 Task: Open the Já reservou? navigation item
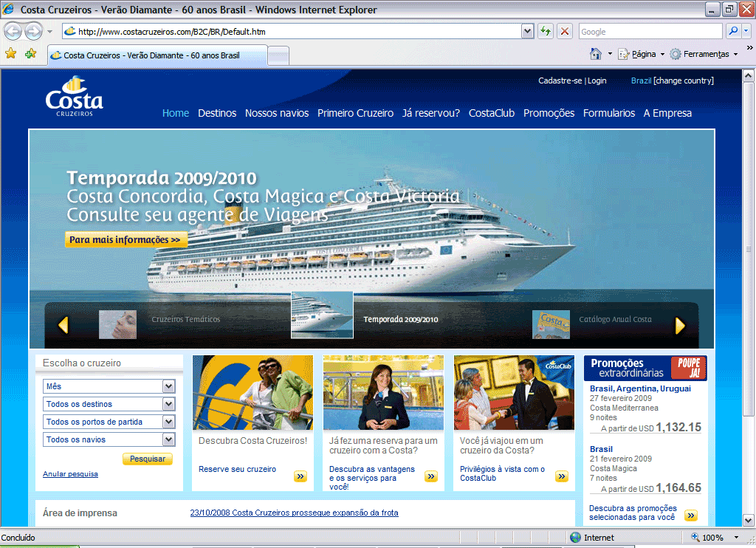pos(431,113)
